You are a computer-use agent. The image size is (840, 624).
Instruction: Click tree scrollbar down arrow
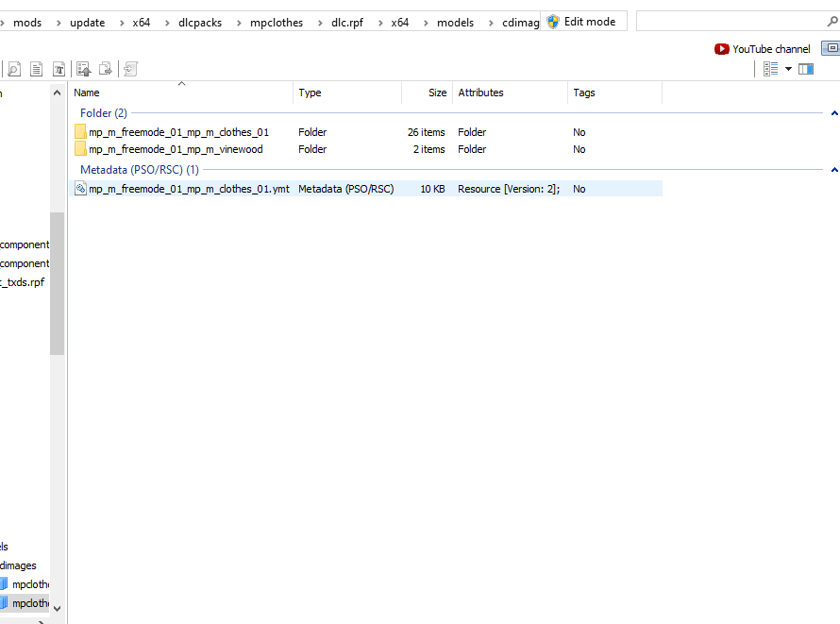coord(58,609)
